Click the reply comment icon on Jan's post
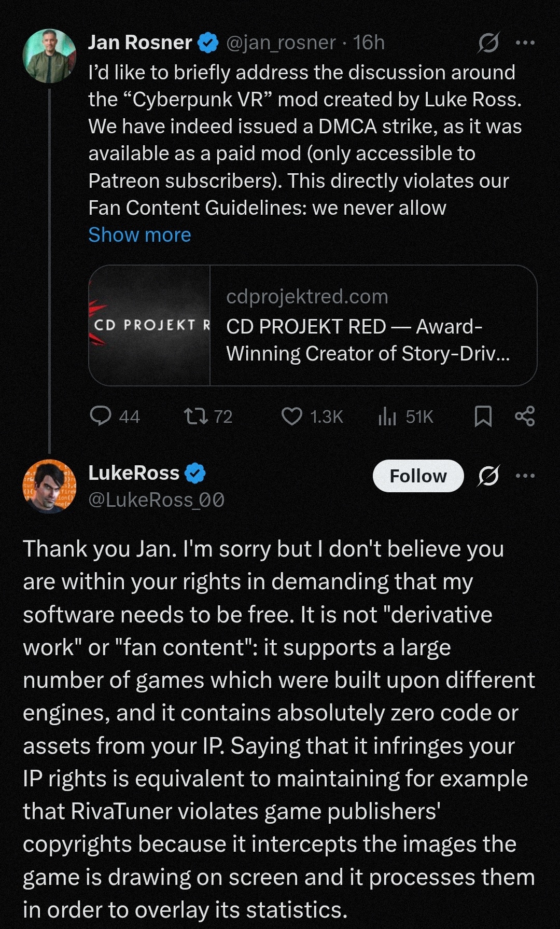The height and width of the screenshot is (929, 560). (x=101, y=416)
